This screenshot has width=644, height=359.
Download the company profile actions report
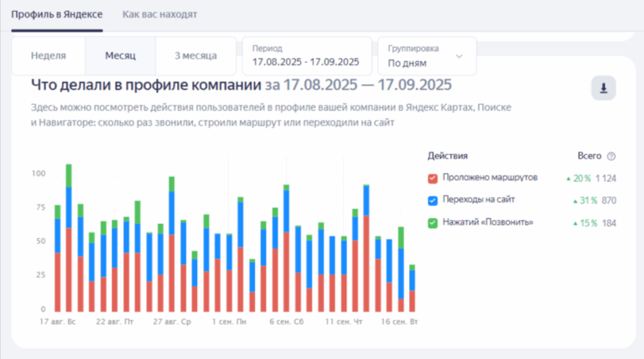coord(604,88)
